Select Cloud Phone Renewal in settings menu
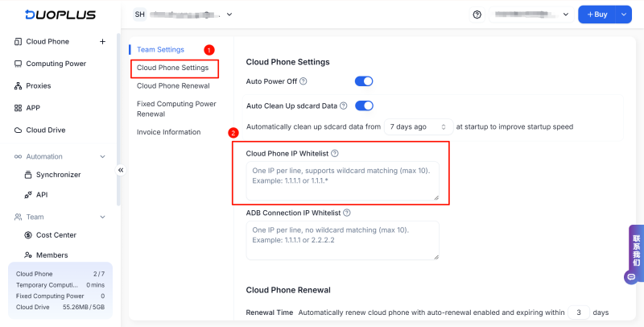Viewport: 644px width, 327px height. coord(173,85)
